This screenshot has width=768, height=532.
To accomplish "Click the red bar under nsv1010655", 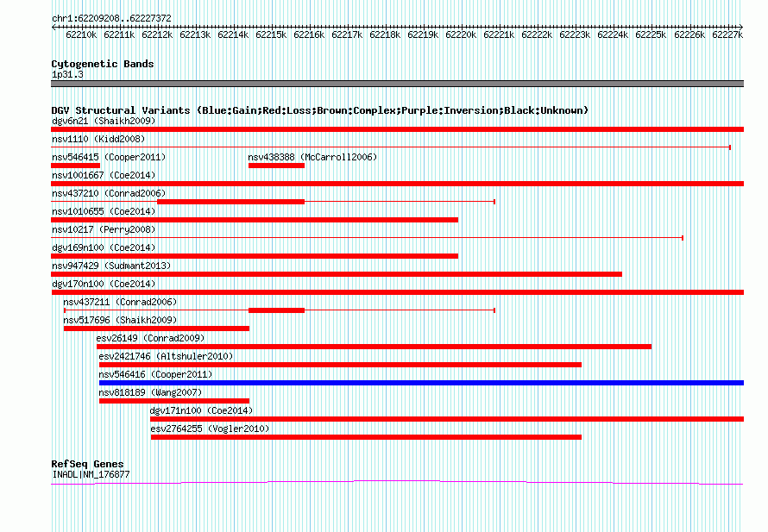I will point(255,220).
